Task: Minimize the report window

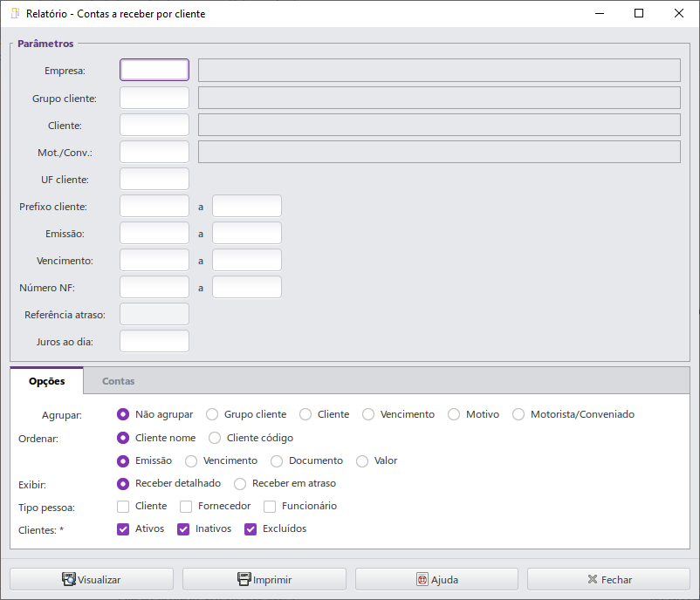Action: 600,13
